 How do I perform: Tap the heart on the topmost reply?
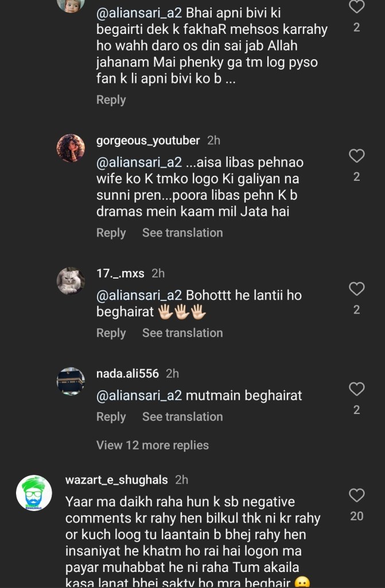point(357,7)
